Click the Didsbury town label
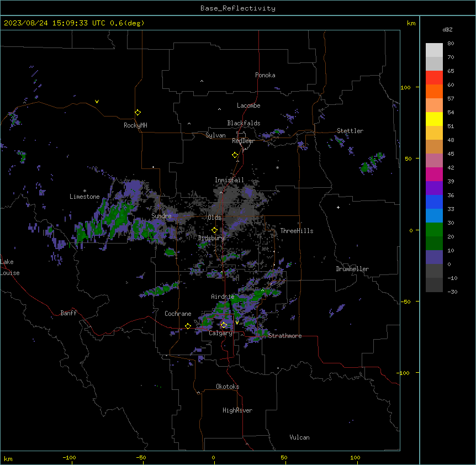Viewport: 476px width, 465px height. point(211,238)
